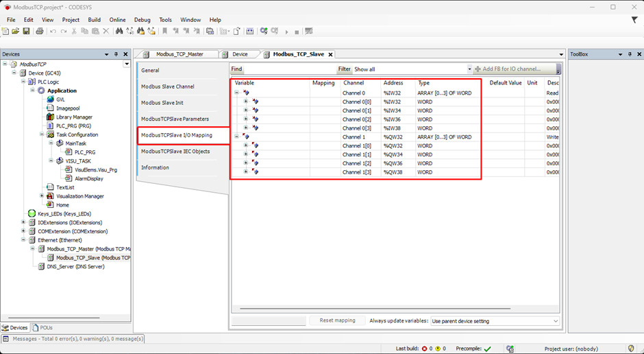This screenshot has height=354, width=644.
Task: Expand the IOExtensions tree node
Action: pos(23,222)
